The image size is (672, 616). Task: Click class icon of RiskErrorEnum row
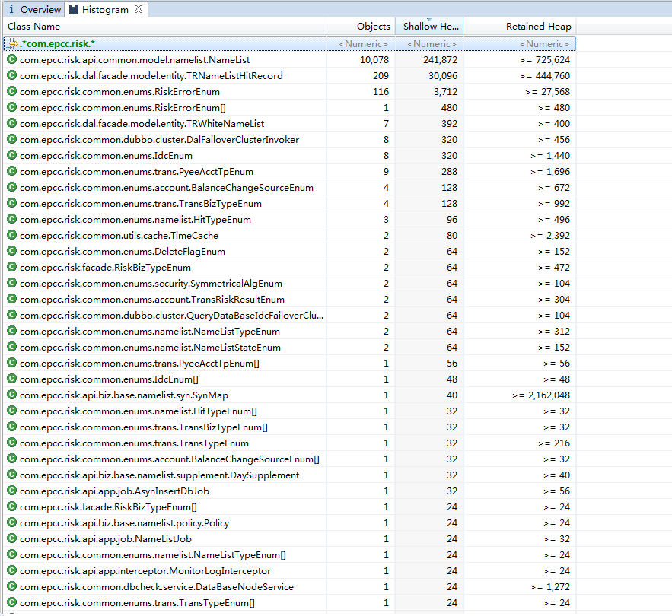(x=12, y=91)
